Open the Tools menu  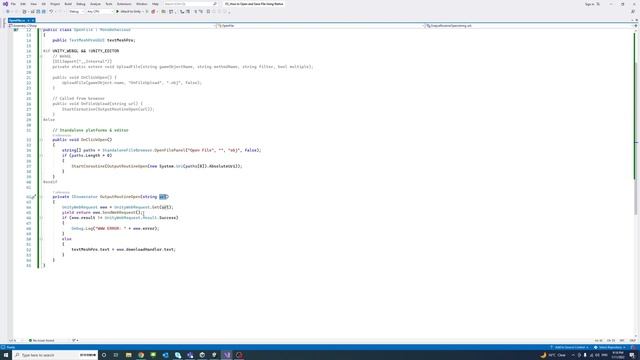point(109,4)
